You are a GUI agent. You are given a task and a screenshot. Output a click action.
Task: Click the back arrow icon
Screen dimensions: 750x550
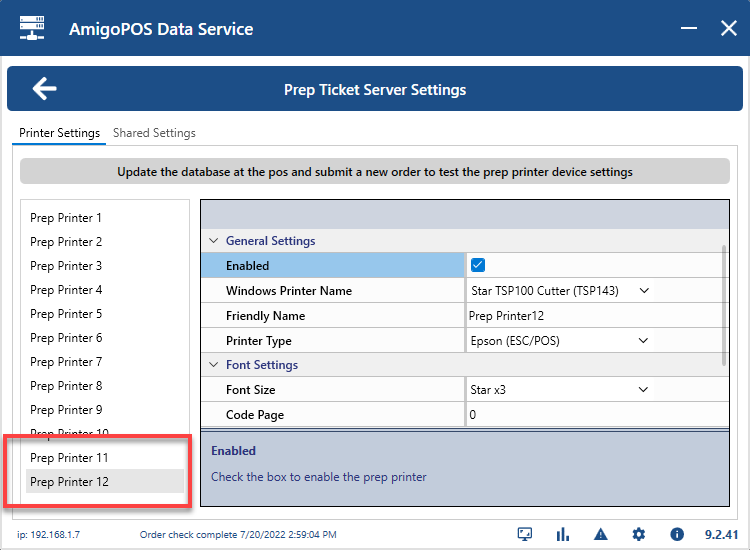pyautogui.click(x=44, y=89)
